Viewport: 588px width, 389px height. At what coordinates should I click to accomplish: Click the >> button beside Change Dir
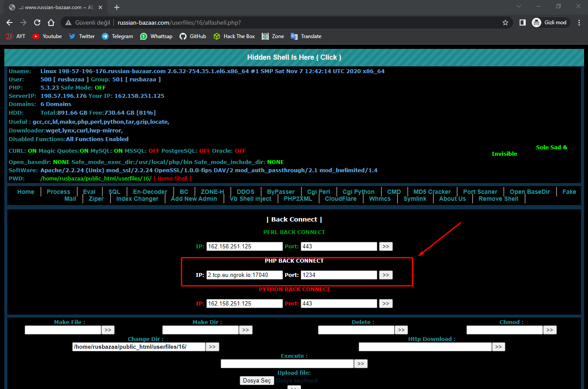tap(212, 347)
